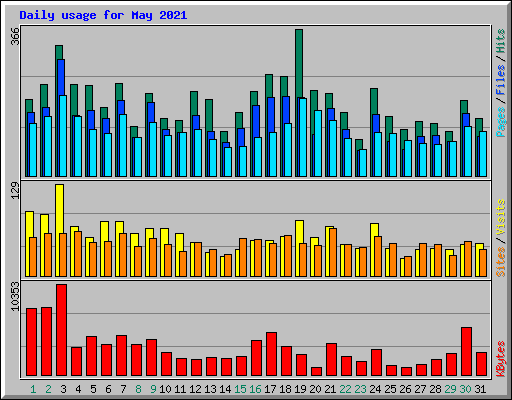The height and width of the screenshot is (400, 512).
Task: Select the red KBytes bar for day 9
Action: click(x=151, y=358)
